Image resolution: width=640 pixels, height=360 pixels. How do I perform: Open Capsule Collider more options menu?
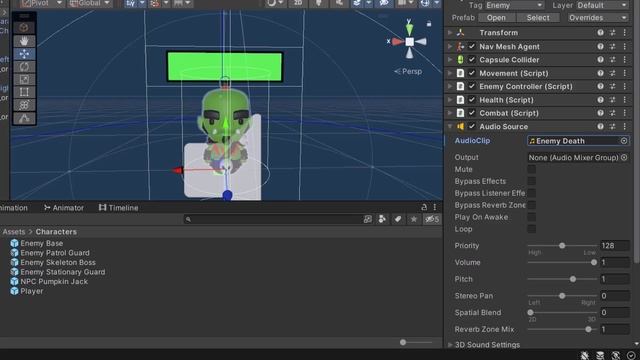pos(624,60)
